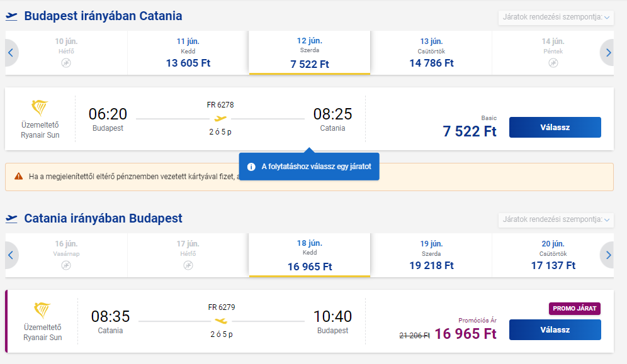The image size is (627, 364).
Task: Choose 12 jún. Szerda 7 522 Ft tab
Action: click(310, 53)
